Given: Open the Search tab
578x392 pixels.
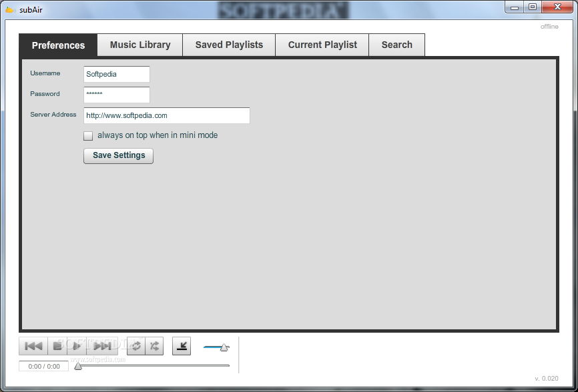Looking at the screenshot, I should tap(397, 45).
